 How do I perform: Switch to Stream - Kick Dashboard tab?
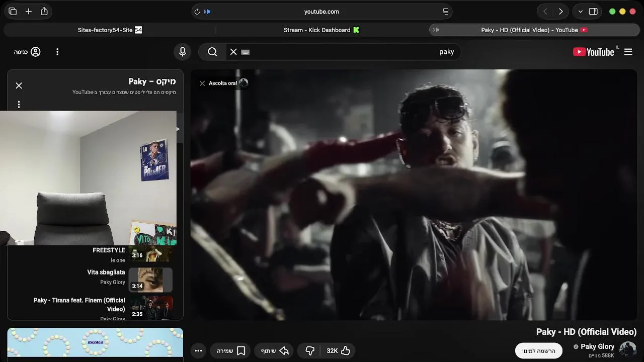click(321, 30)
